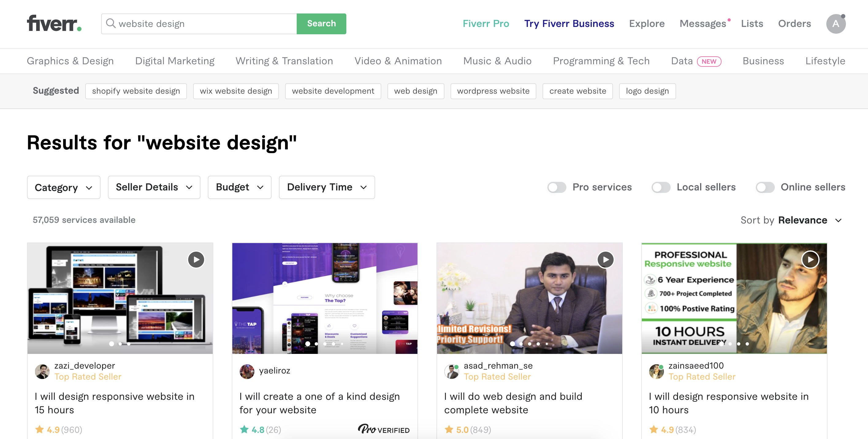Play video on asad_rehman_se gig thumbnail

(606, 260)
